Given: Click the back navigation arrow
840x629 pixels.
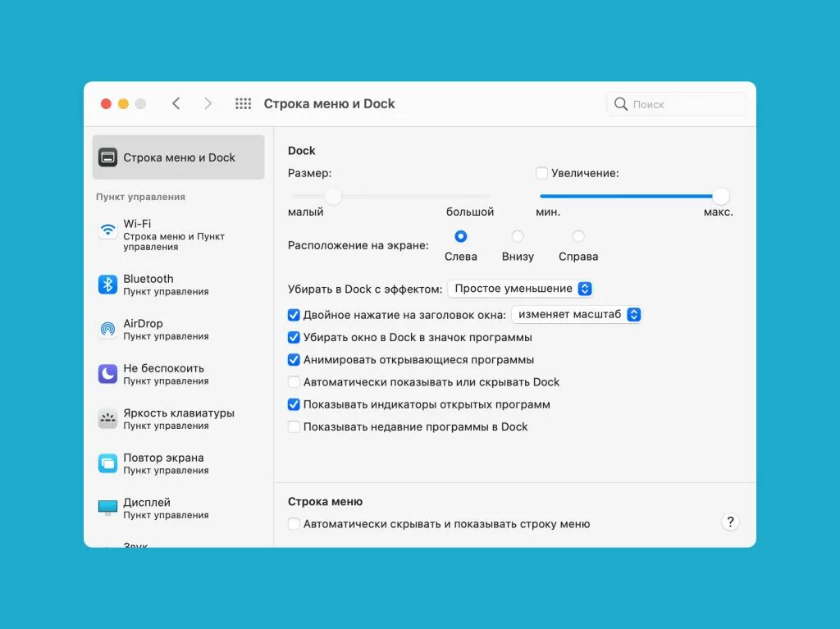Looking at the screenshot, I should [176, 103].
